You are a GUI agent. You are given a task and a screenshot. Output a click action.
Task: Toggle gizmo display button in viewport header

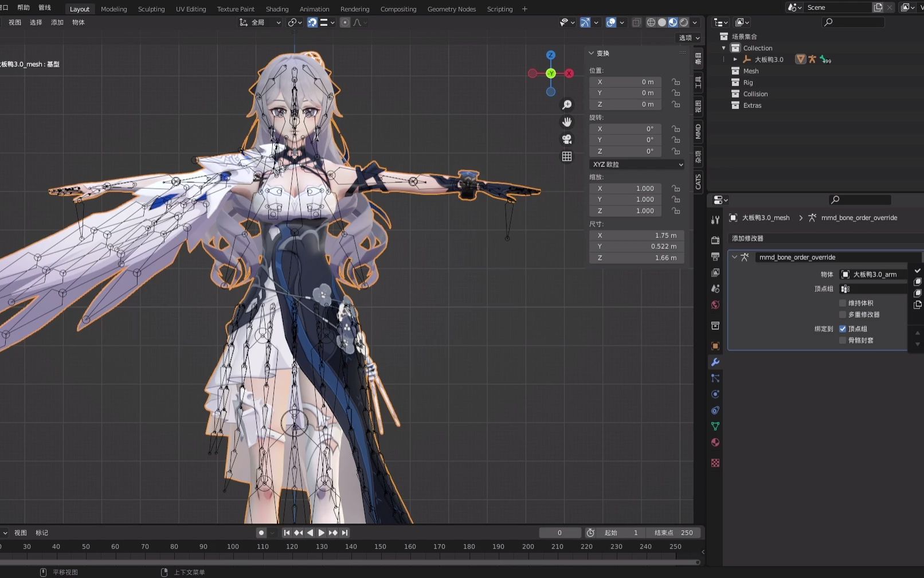coord(585,22)
